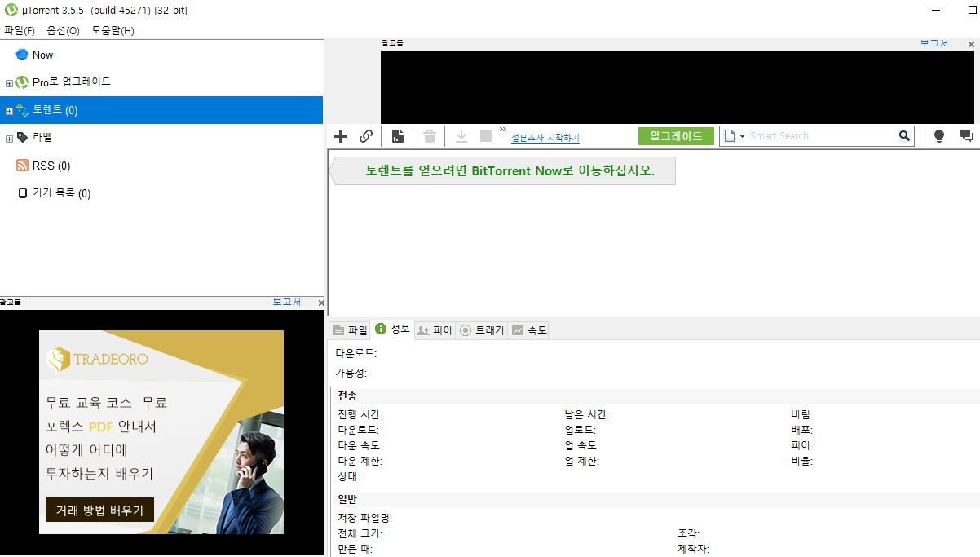Open the 파일(F) menu

point(20,30)
